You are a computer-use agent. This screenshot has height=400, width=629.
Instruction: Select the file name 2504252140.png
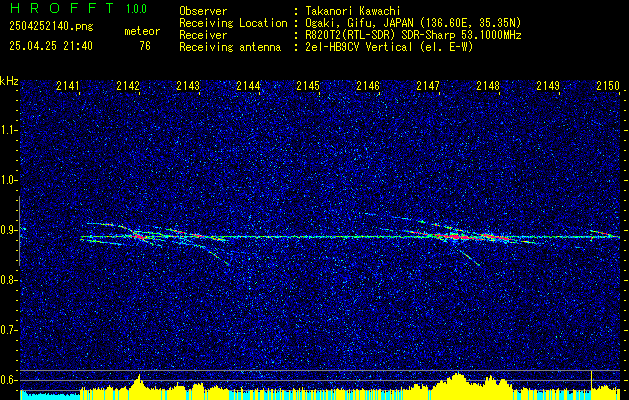click(x=51, y=27)
